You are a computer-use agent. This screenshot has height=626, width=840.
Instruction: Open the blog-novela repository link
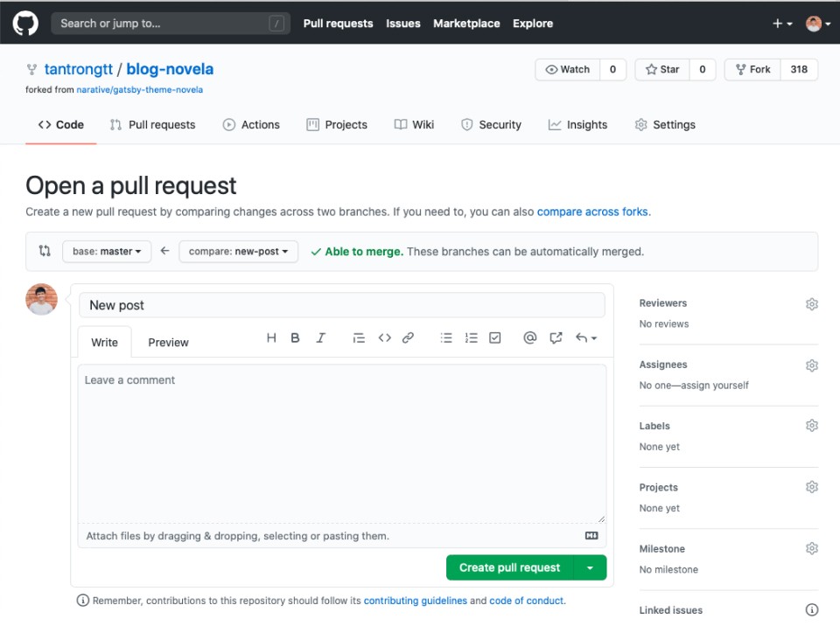170,69
